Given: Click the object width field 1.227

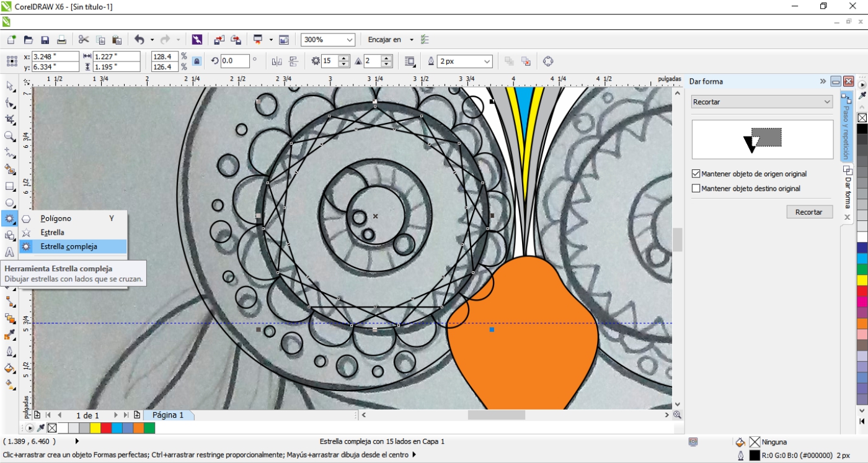Looking at the screenshot, I should (x=117, y=56).
